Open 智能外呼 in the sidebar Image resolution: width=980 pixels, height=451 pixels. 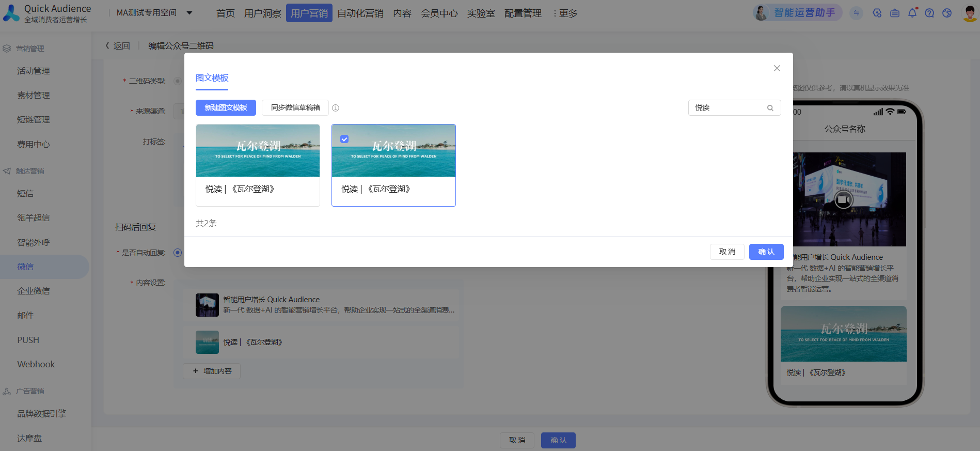coord(34,242)
